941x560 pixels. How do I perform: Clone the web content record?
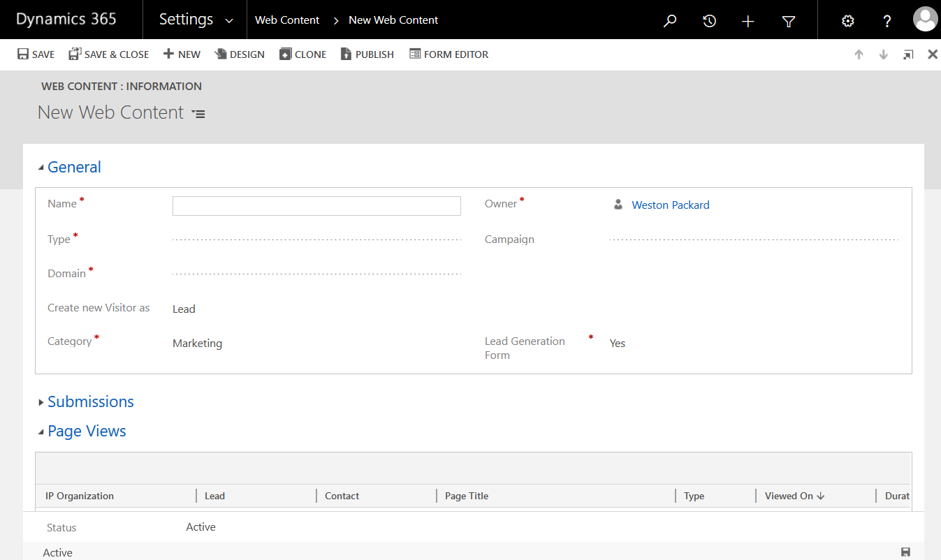[303, 54]
